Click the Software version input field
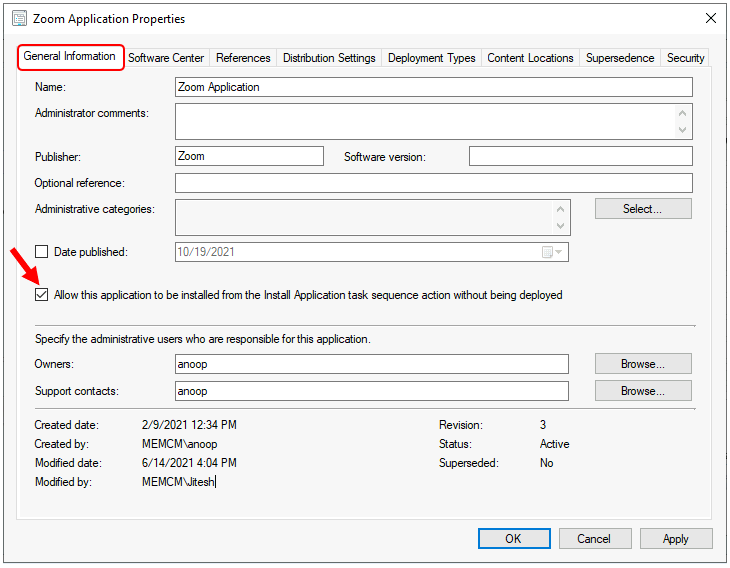This screenshot has height=568, width=730. pyautogui.click(x=580, y=156)
